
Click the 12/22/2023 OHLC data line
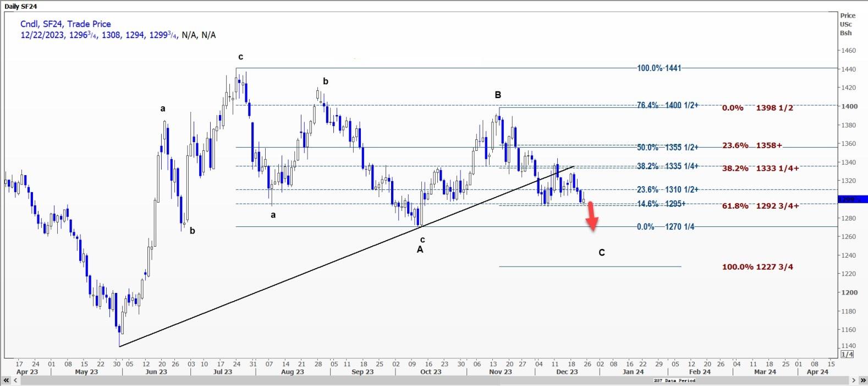click(x=118, y=35)
